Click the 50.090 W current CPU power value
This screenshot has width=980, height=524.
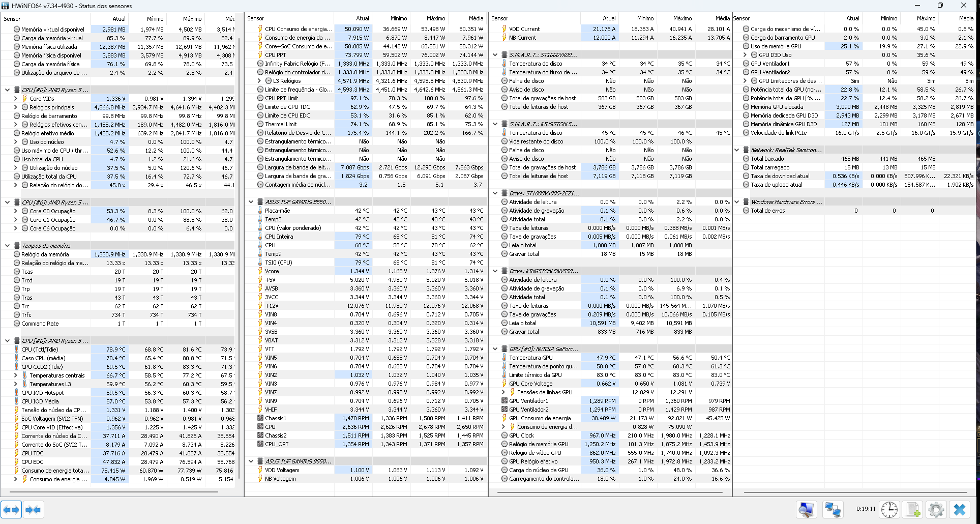tap(352, 29)
